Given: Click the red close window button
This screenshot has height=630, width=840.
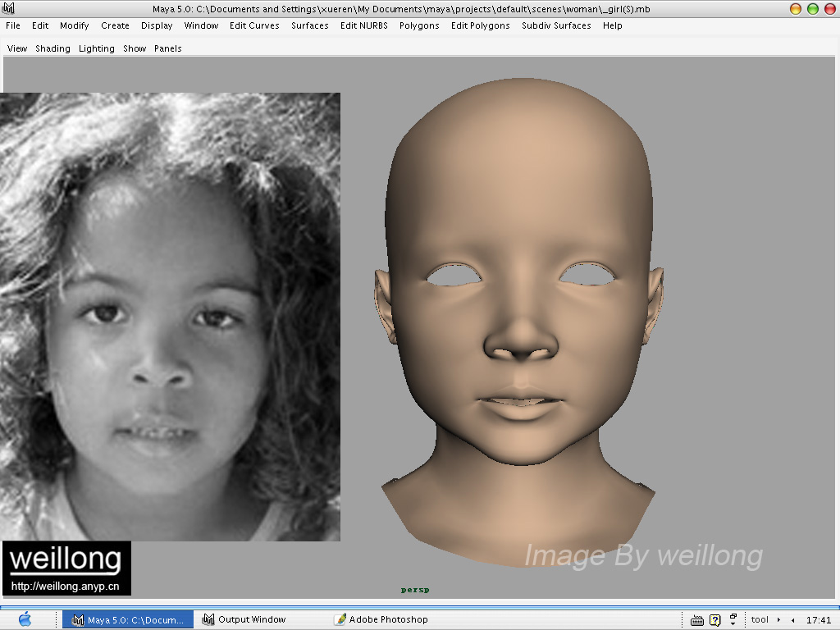Looking at the screenshot, I should (830, 8).
